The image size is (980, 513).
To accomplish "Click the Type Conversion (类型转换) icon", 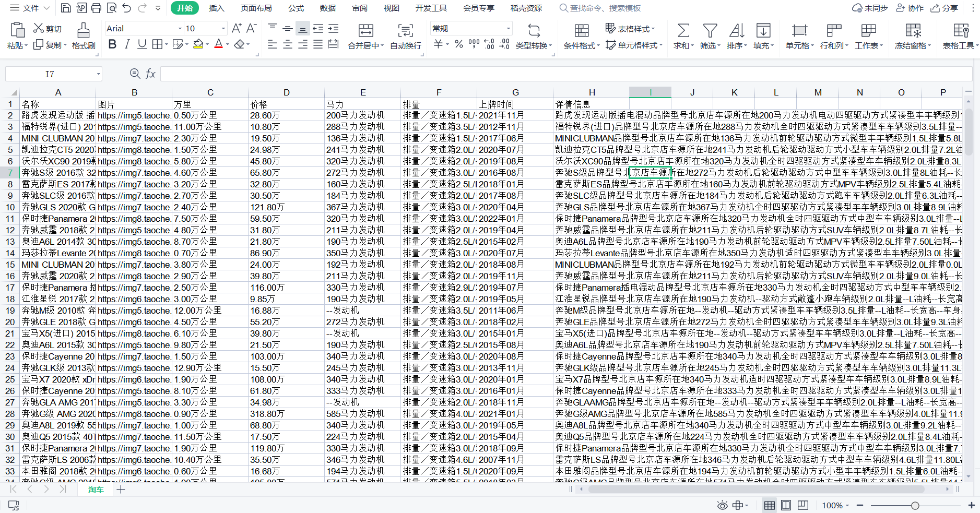I will pos(534,30).
